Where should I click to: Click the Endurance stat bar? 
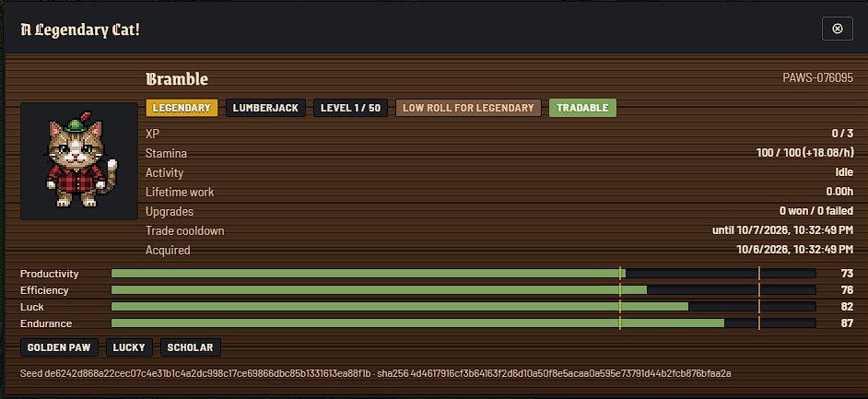463,323
